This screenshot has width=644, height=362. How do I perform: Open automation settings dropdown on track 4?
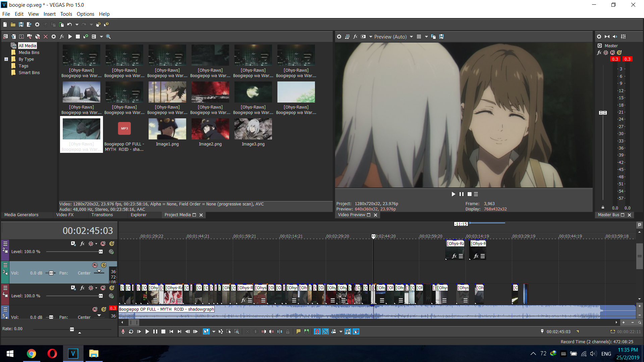pyautogui.click(x=96, y=288)
